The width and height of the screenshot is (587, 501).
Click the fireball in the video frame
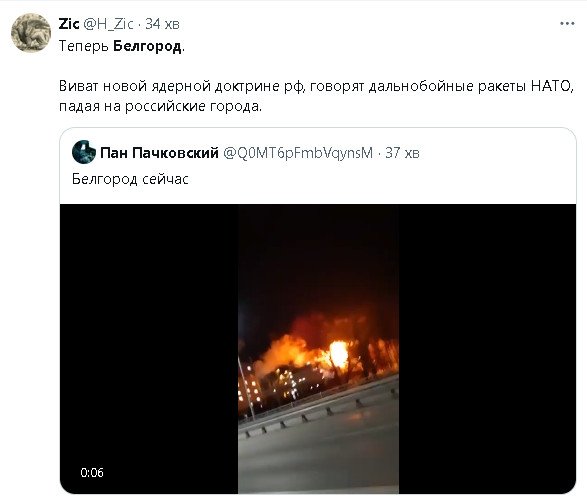(338, 353)
